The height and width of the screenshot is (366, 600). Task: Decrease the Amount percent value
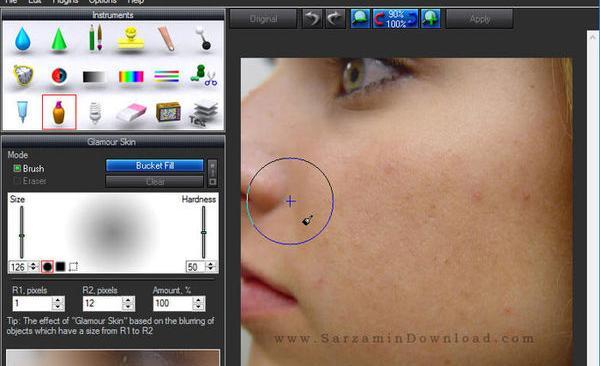click(198, 307)
